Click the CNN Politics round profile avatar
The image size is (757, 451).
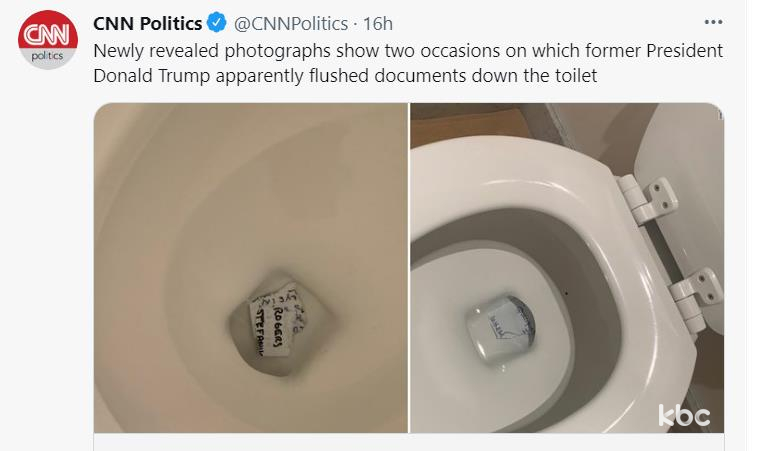pyautogui.click(x=48, y=40)
